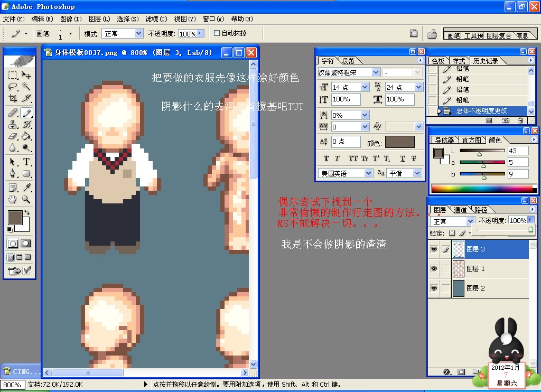The height and width of the screenshot is (392, 541).
Task: Toggle faux bold in Character panel
Action: (x=326, y=158)
